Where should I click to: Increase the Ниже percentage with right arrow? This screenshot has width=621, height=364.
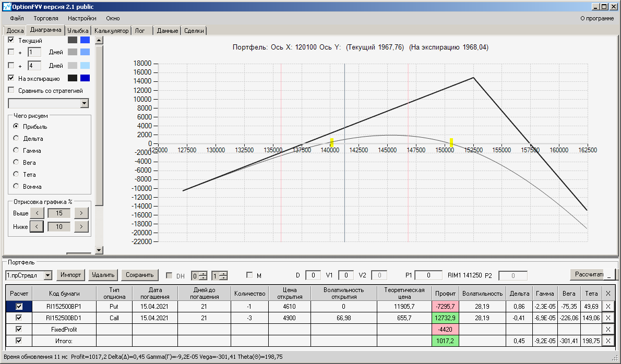click(x=81, y=227)
